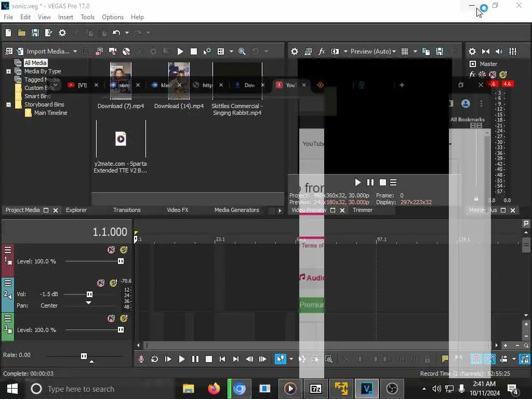Copy the preview snapshot to clipboard
Viewport: 532px width, 399px height.
click(x=426, y=51)
